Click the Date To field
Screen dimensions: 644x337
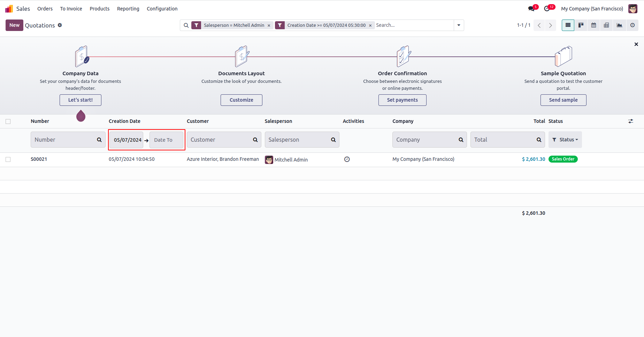click(x=166, y=140)
